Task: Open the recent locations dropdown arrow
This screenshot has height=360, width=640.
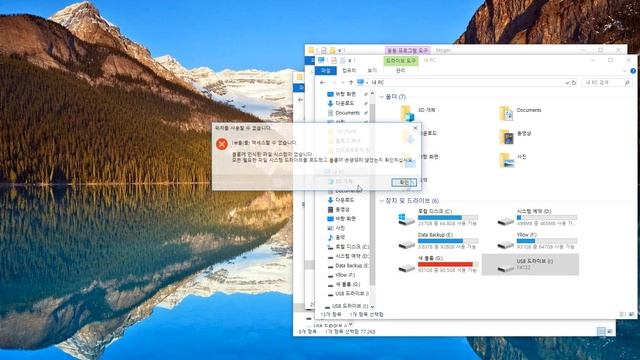Action: [342, 82]
